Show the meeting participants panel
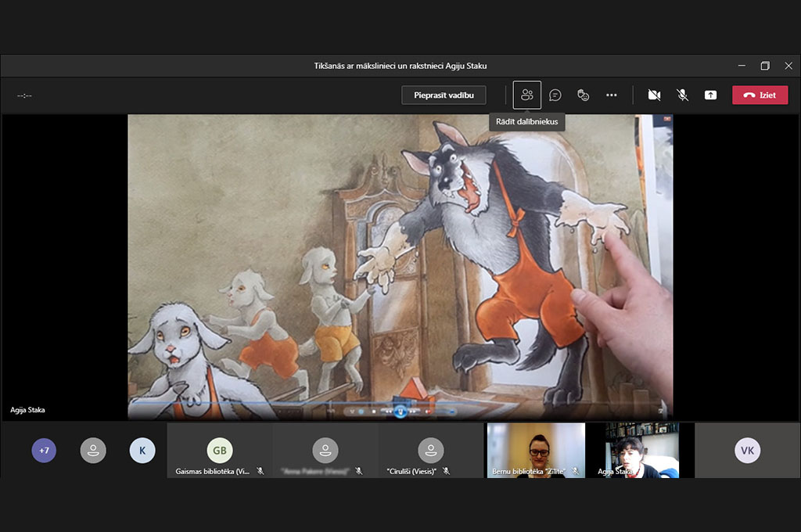The image size is (801, 532). pos(526,95)
